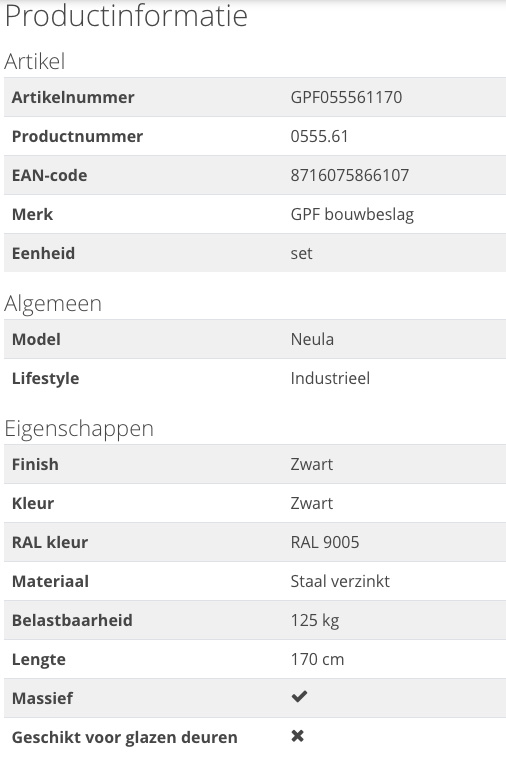Click the Geschikt voor glazen deuren label
506x760 pixels.
click(x=125, y=738)
